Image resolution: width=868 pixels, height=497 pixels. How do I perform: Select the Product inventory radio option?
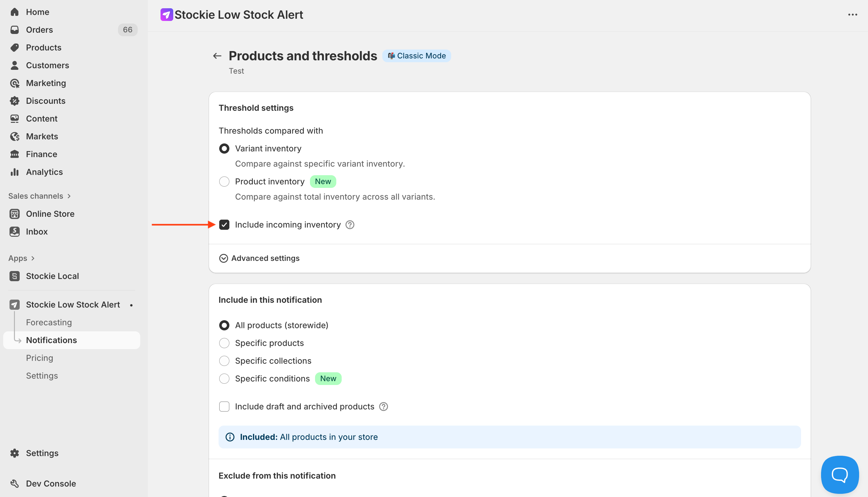[224, 182]
